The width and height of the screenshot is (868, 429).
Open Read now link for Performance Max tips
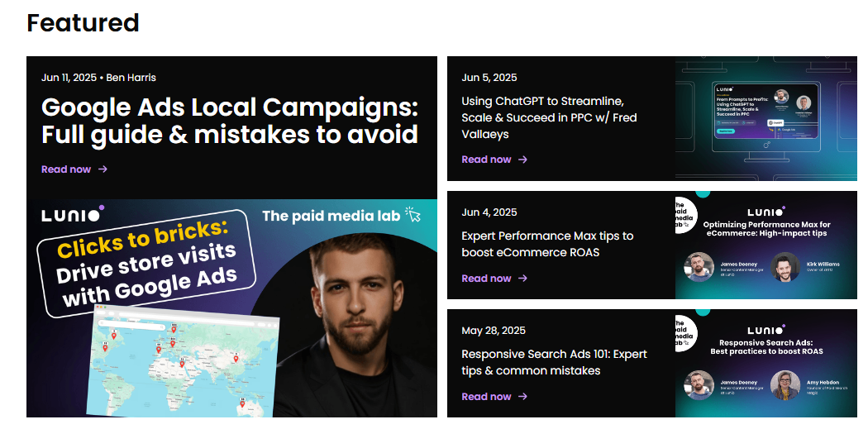[x=486, y=279]
